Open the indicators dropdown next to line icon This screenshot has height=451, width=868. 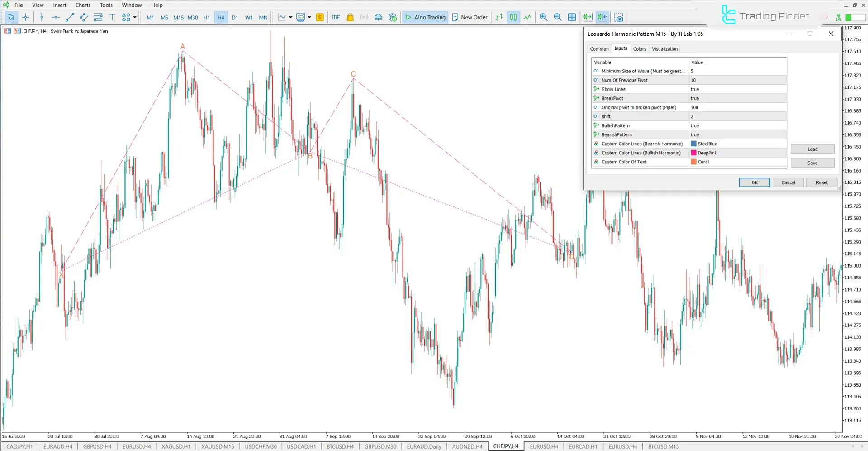(291, 17)
